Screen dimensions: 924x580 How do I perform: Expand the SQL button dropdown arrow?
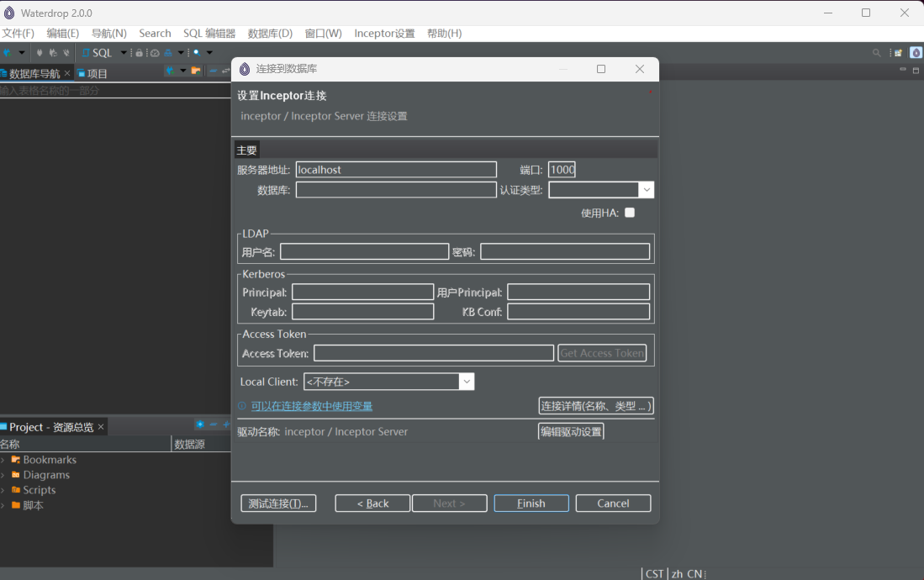click(x=123, y=52)
